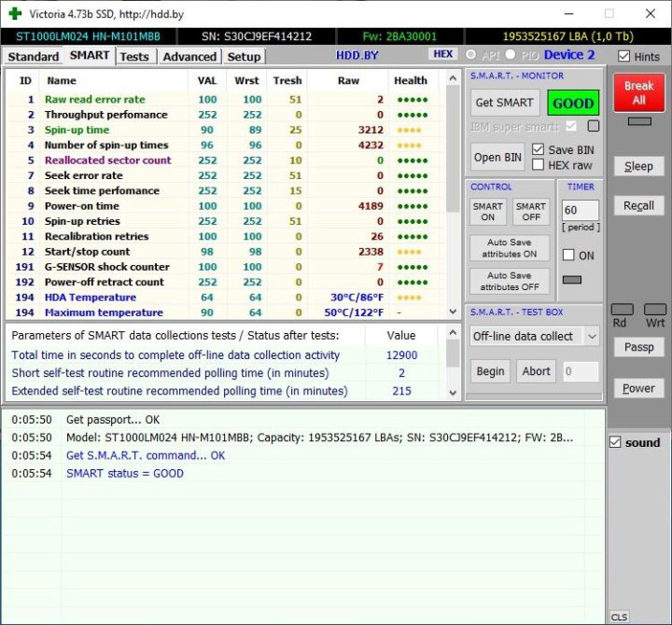Uncheck the Save BIN option
This screenshot has height=625, width=672.
[538, 149]
